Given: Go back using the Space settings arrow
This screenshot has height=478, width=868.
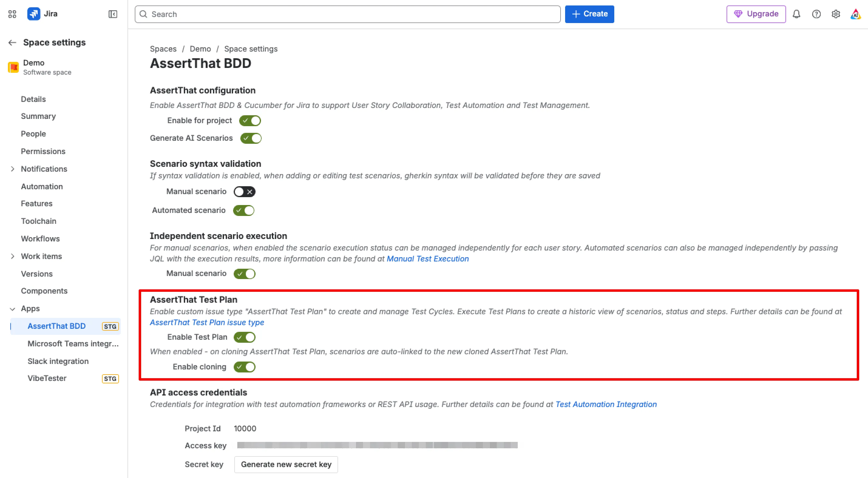Looking at the screenshot, I should (12, 42).
